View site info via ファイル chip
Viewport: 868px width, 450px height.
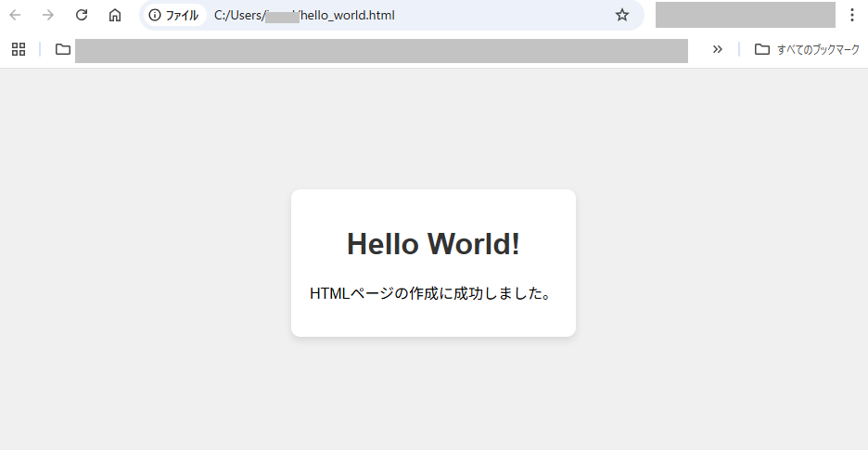174,15
